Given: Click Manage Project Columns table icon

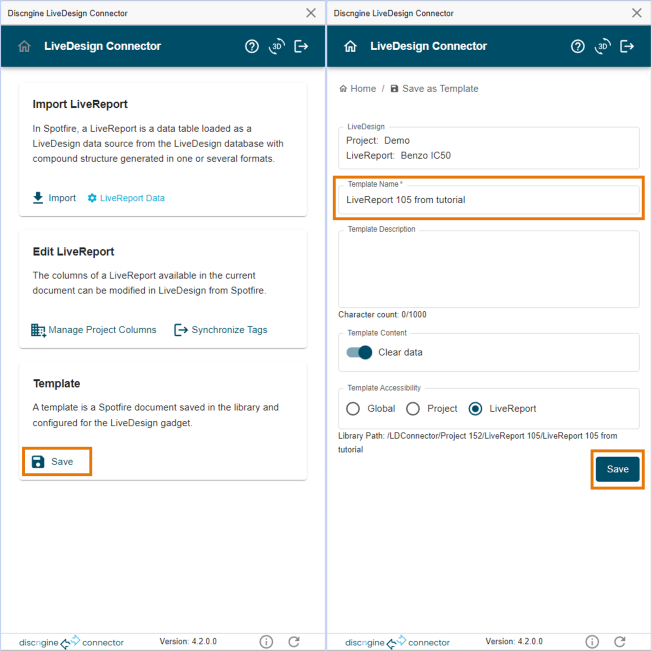Looking at the screenshot, I should 38,330.
